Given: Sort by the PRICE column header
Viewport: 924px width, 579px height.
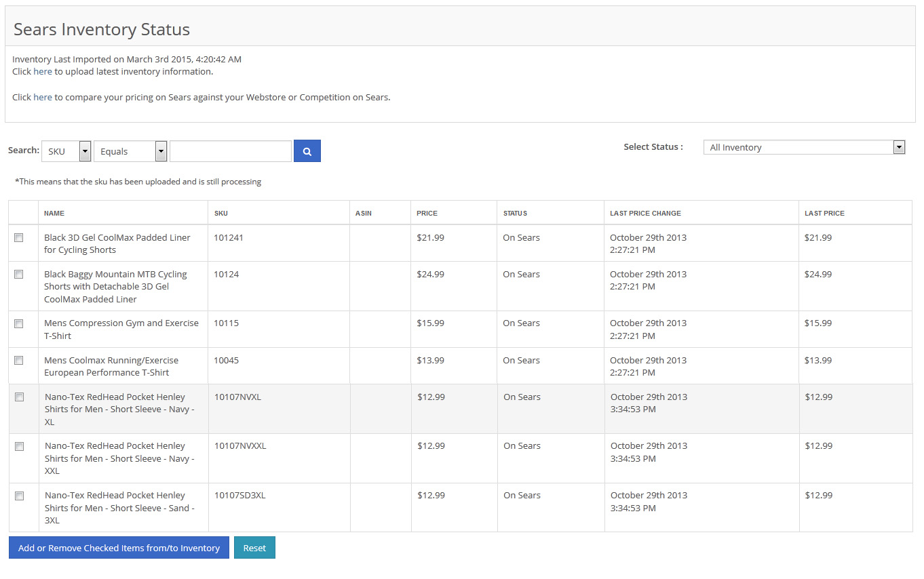Looking at the screenshot, I should pos(427,213).
